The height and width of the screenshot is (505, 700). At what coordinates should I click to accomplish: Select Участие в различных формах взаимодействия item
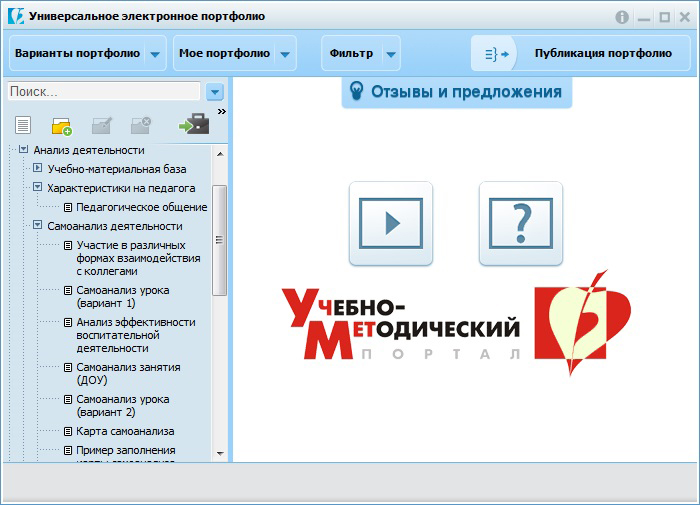click(x=138, y=258)
